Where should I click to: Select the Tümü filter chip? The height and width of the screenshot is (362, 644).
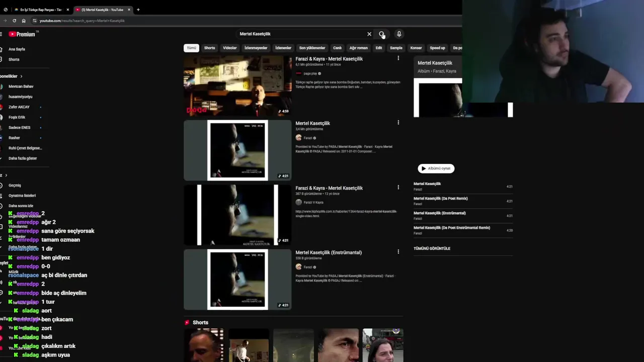coord(192,48)
